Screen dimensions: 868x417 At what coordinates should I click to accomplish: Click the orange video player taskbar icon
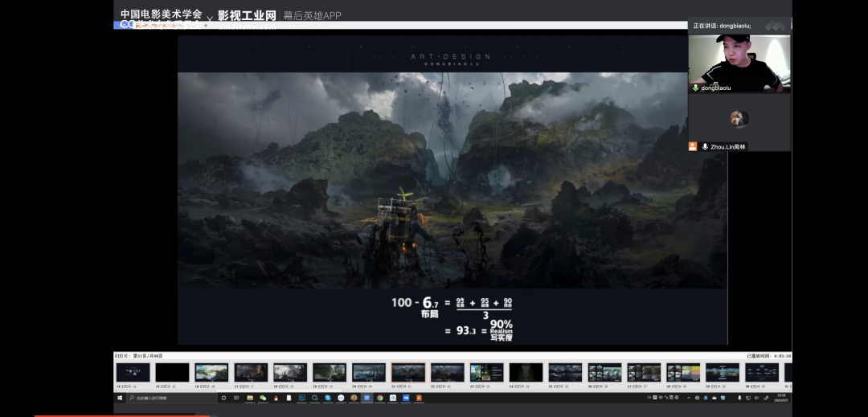pos(419,398)
